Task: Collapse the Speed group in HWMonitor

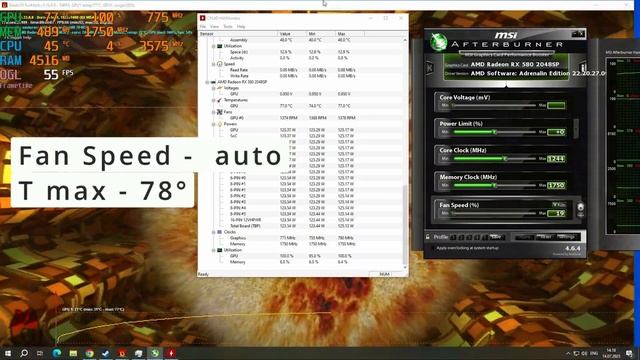Action: (x=213, y=64)
